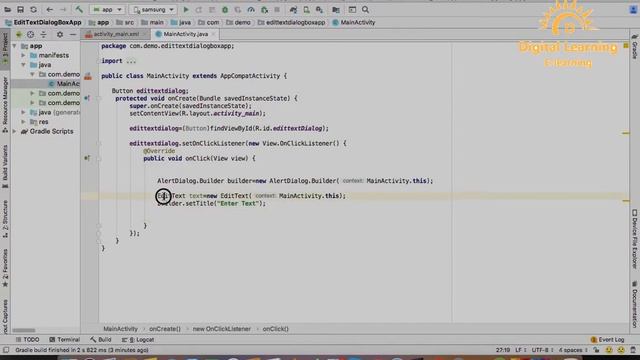Click the Project panel horizontal scrollbar
The width and height of the screenshot is (640, 360).
point(24,330)
